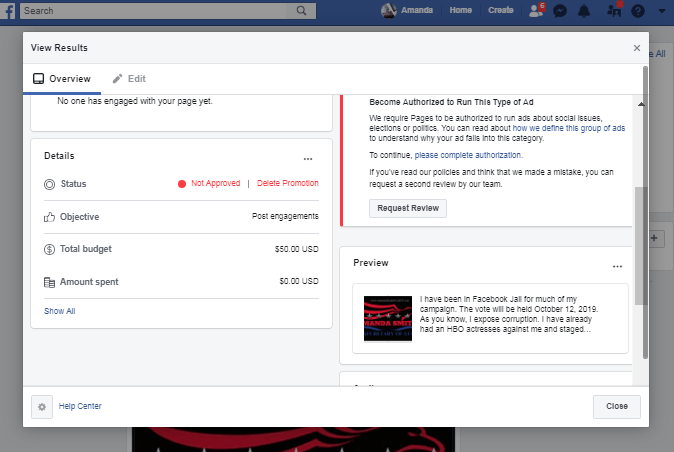Open quick help question icon
The image size is (674, 452).
(x=637, y=11)
